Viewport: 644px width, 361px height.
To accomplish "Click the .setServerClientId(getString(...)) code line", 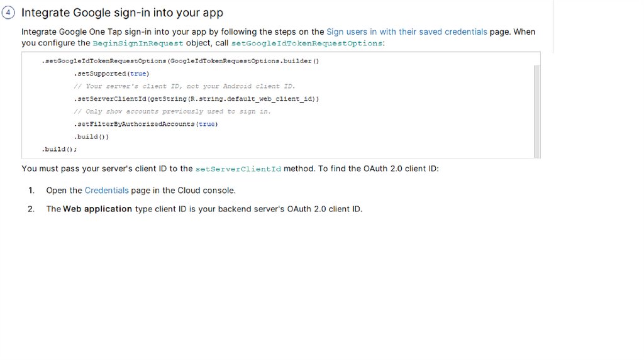I will [196, 99].
